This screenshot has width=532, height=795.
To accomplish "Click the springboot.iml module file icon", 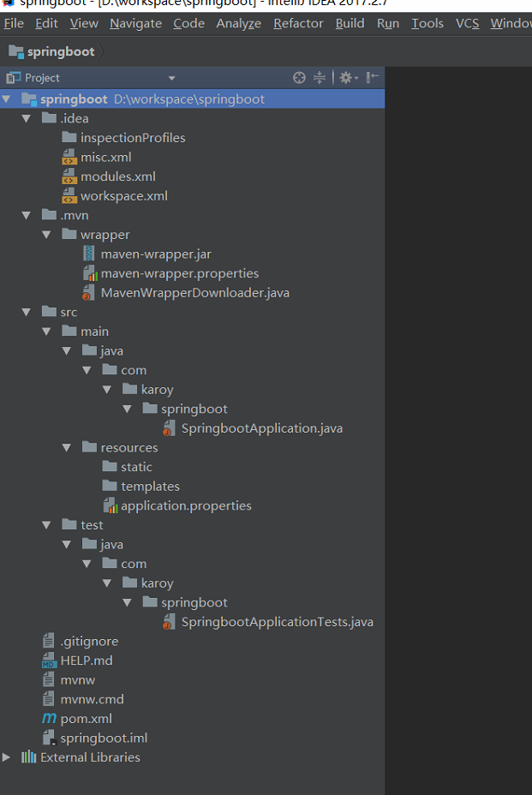I will (x=49, y=738).
